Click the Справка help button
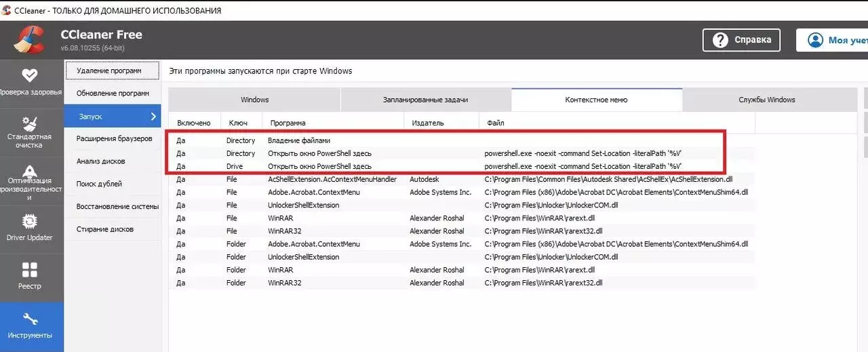The width and height of the screenshot is (868, 352). (x=741, y=40)
